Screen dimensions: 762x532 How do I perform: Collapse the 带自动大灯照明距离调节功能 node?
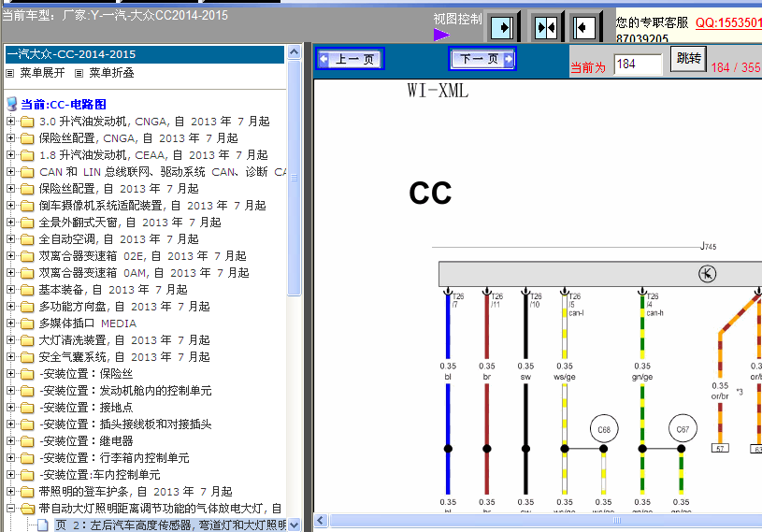[x=10, y=509]
